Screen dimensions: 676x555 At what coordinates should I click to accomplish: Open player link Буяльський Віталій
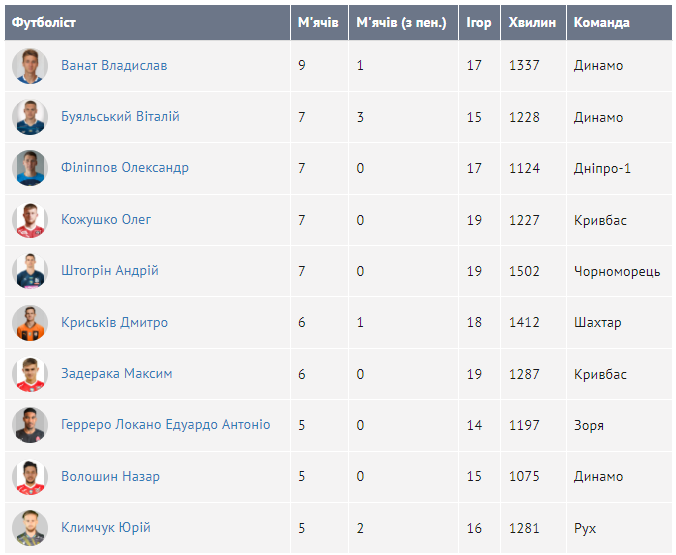point(120,117)
